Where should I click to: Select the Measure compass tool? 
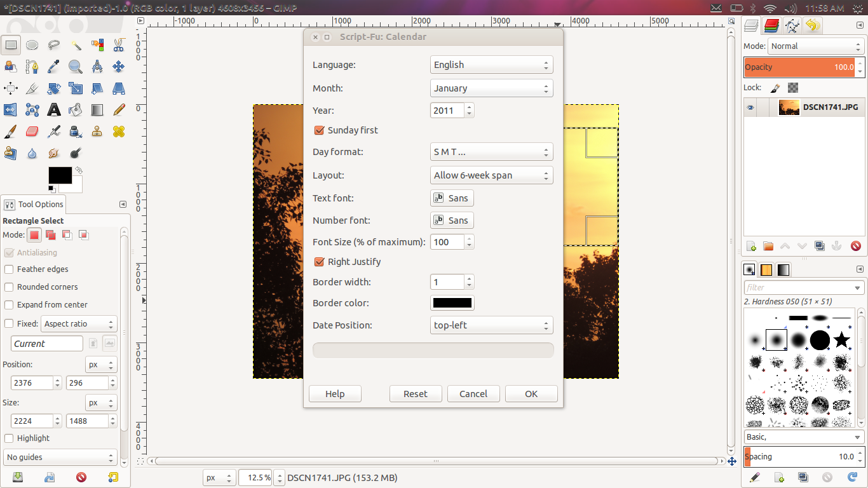(97, 67)
